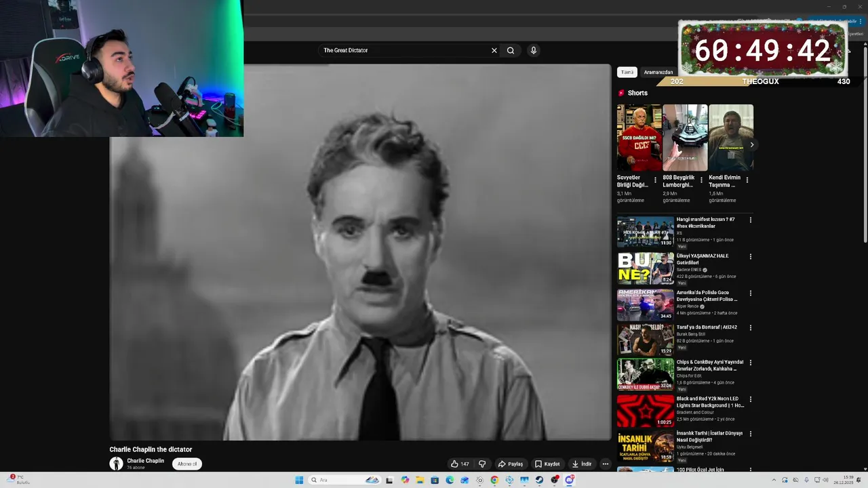Screen dimensions: 868x488
Task: Subscribe with the Abone ol button
Action: [x=187, y=464]
